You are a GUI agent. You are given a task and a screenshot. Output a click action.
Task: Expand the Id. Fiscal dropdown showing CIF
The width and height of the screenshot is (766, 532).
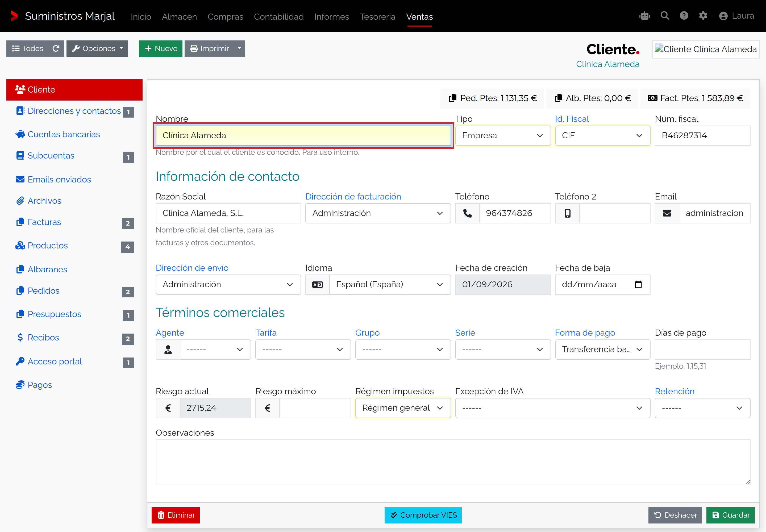(x=602, y=135)
